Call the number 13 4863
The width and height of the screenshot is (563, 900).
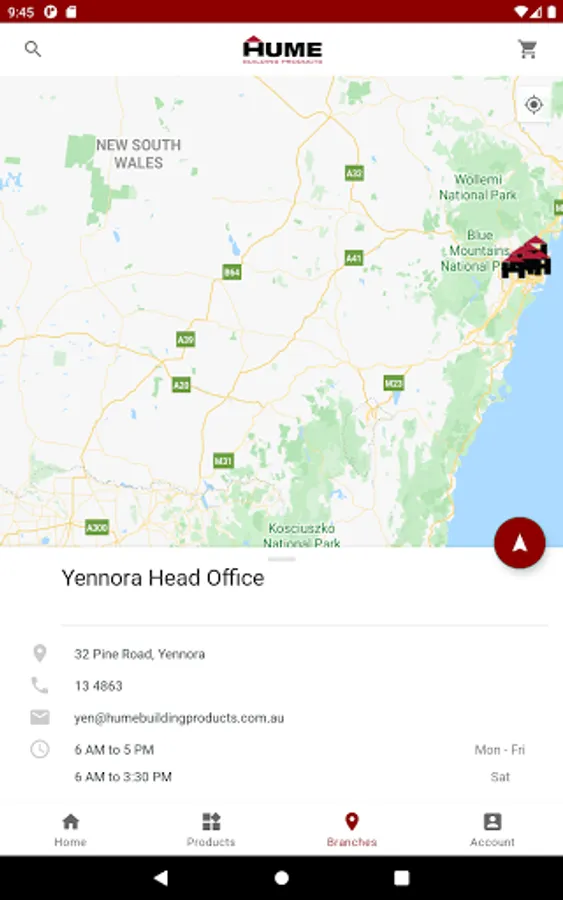pos(98,686)
